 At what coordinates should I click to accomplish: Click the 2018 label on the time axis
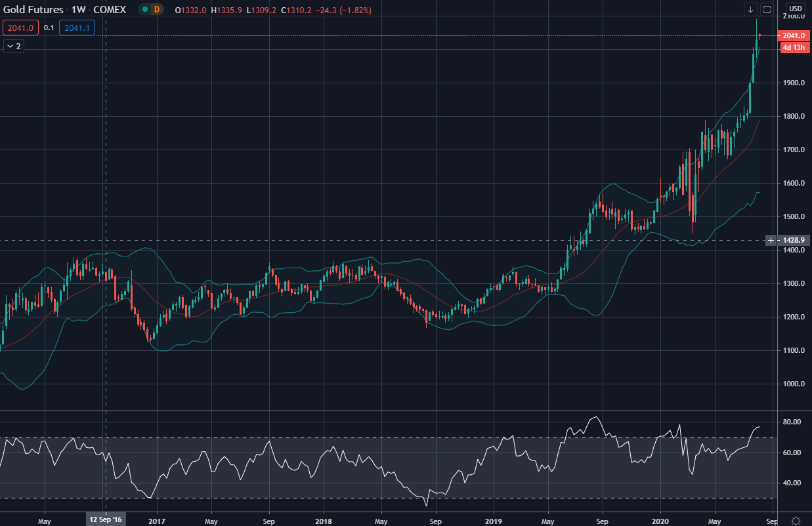point(324,519)
